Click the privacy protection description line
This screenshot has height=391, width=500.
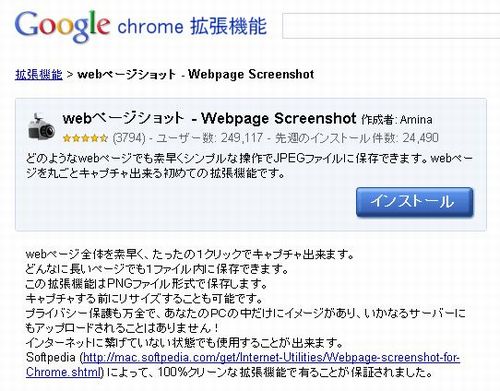[245, 321]
